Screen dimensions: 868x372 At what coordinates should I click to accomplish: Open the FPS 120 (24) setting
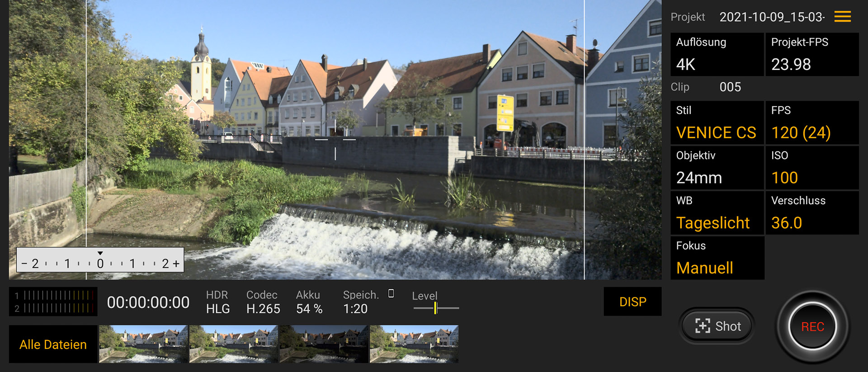pyautogui.click(x=811, y=122)
